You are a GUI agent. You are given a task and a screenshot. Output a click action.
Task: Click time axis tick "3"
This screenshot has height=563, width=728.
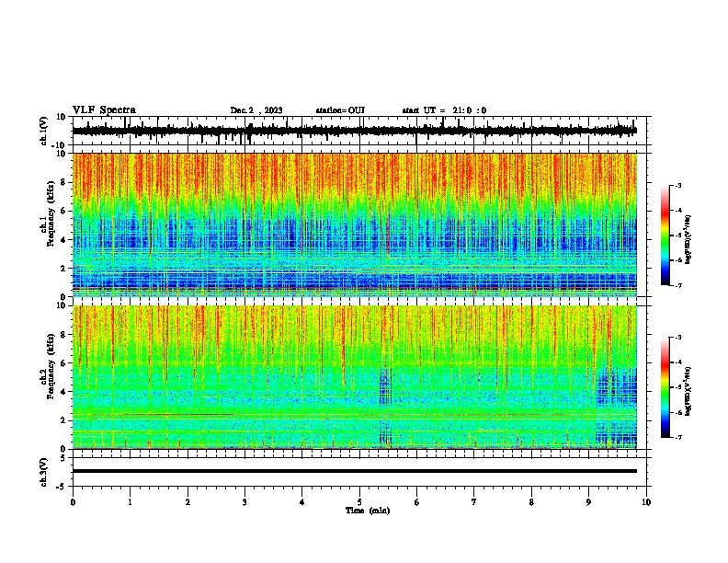pos(245,502)
